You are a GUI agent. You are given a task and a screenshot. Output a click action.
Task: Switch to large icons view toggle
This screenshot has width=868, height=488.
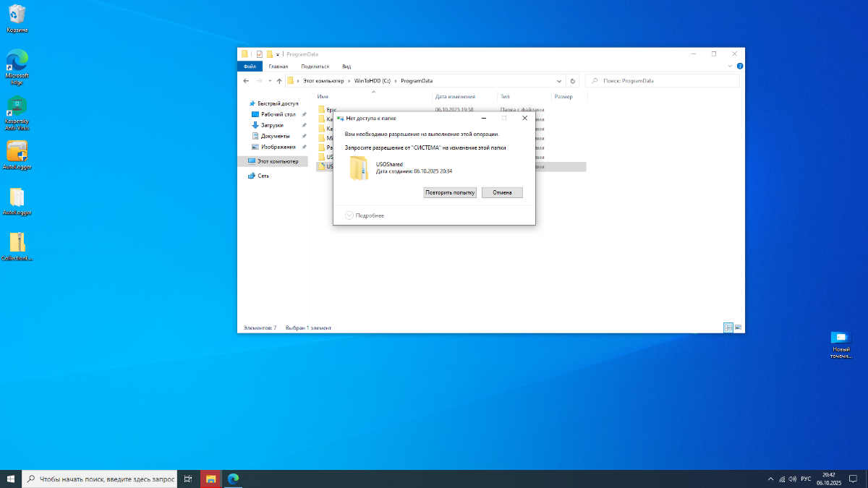tap(738, 328)
